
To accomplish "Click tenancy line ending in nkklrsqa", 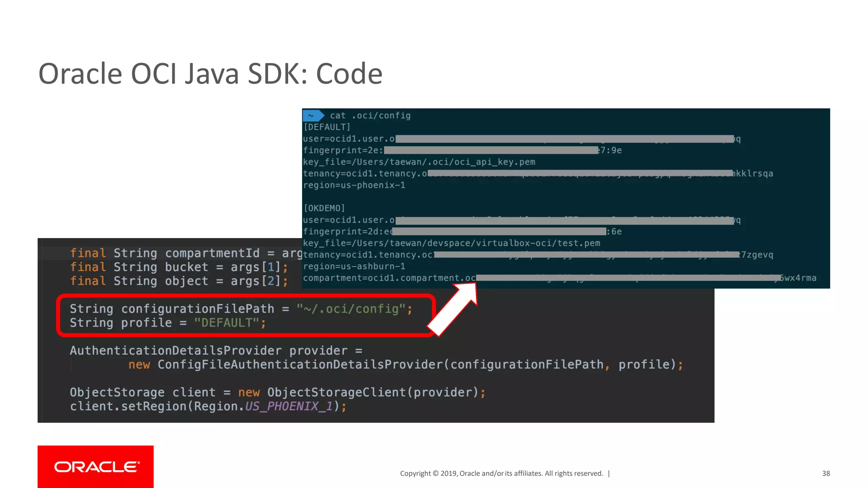I will point(538,174).
